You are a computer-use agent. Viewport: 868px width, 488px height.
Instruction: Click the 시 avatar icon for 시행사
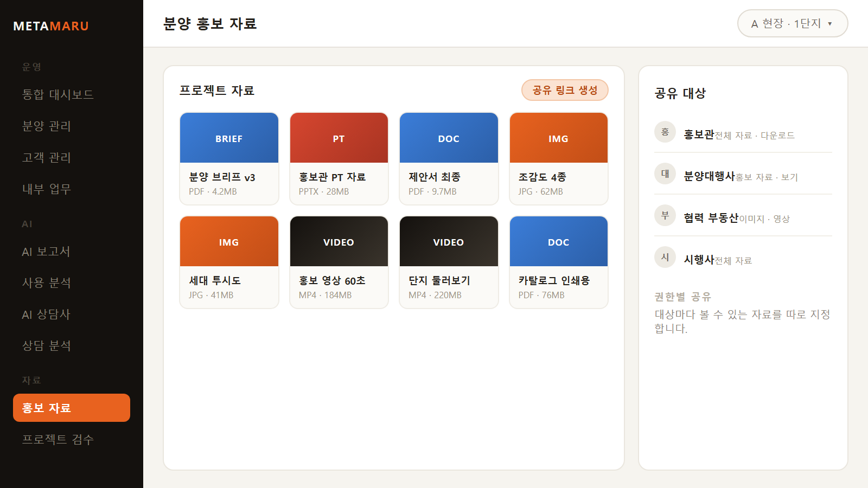pos(665,257)
